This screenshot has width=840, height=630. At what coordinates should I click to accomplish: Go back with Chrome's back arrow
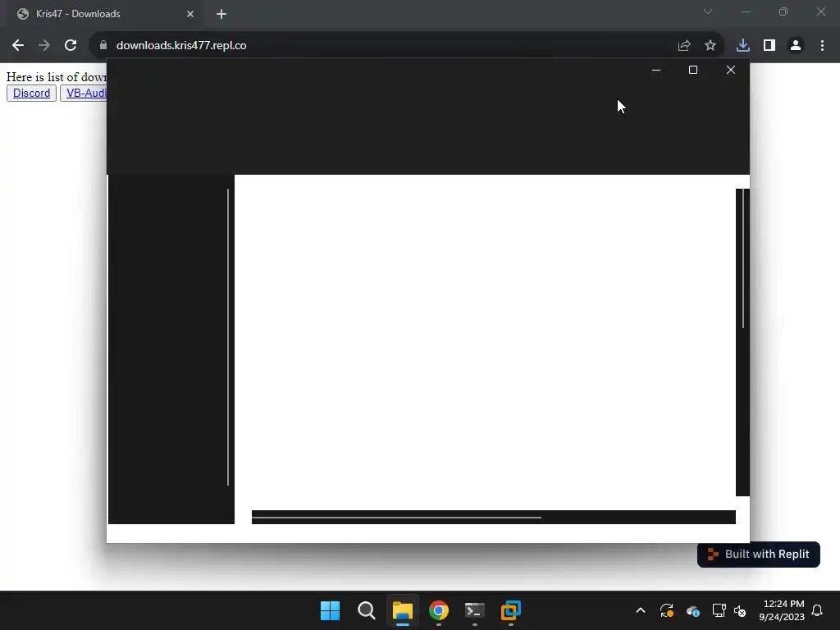click(18, 46)
